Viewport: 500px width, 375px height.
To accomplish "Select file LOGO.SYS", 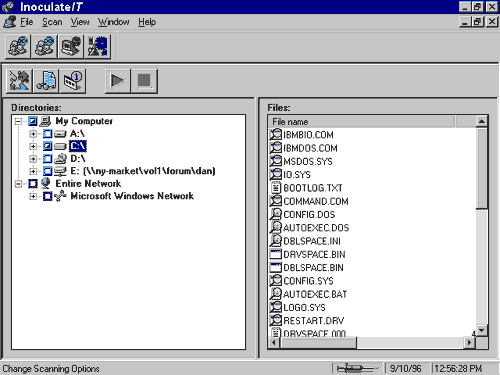I will (x=304, y=307).
